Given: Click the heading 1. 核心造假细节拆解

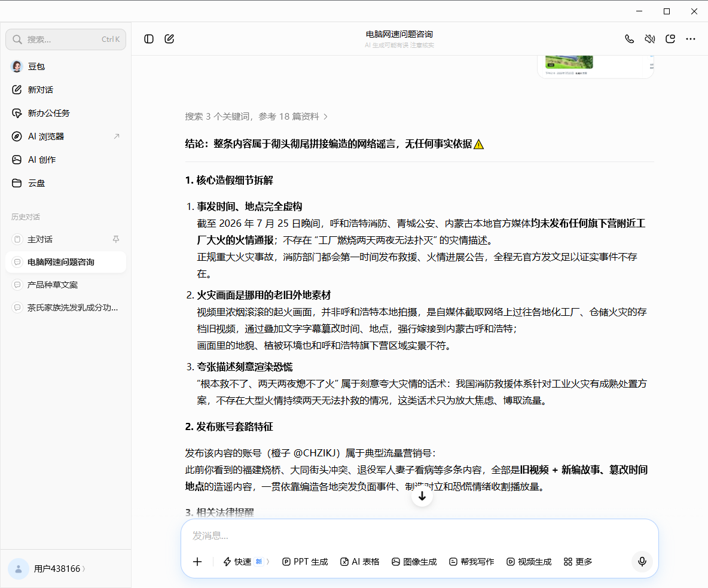Looking at the screenshot, I should click(x=229, y=180).
